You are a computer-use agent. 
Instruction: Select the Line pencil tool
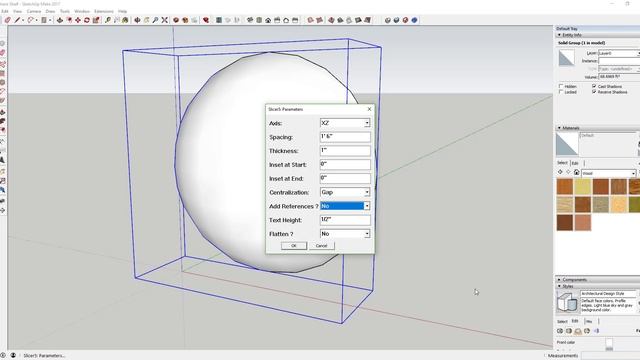(17, 20)
